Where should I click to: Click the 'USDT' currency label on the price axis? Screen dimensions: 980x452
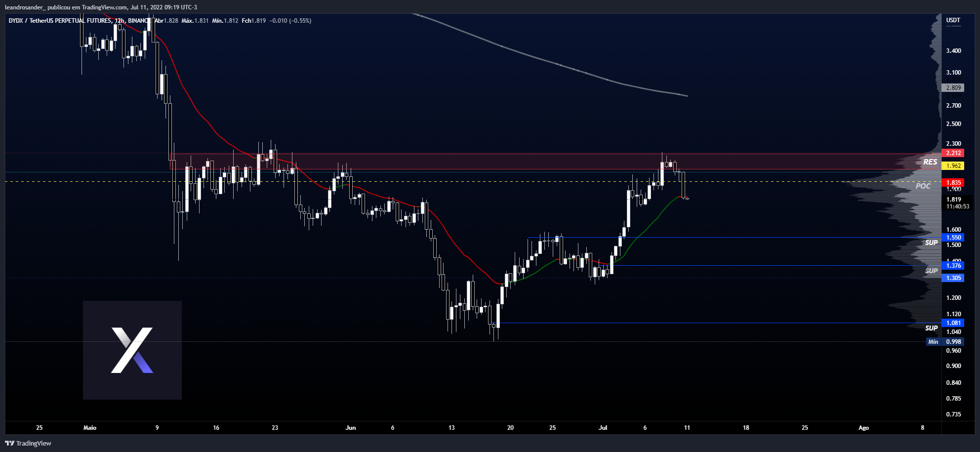coord(953,20)
